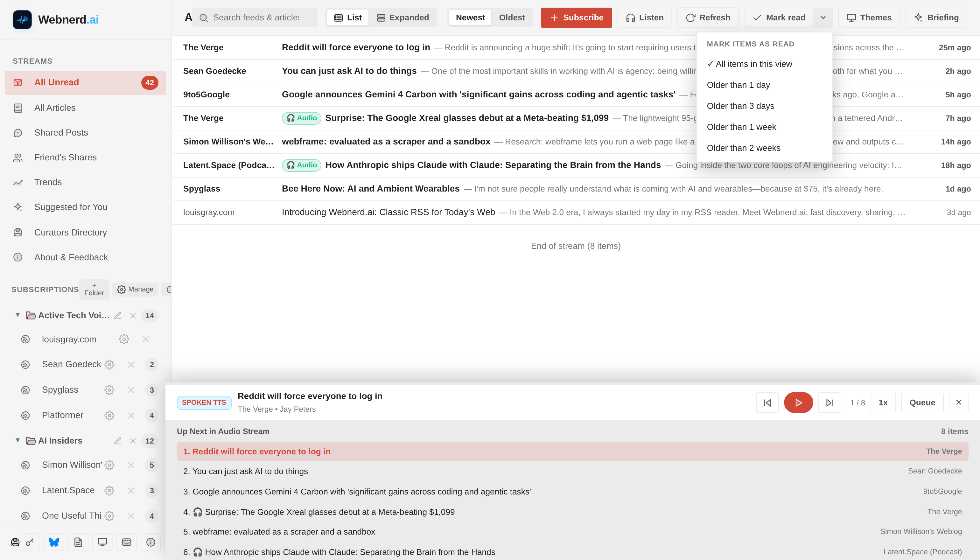Viewport: 980px width, 560px height.
Task: Open the Briefing button
Action: 935,18
